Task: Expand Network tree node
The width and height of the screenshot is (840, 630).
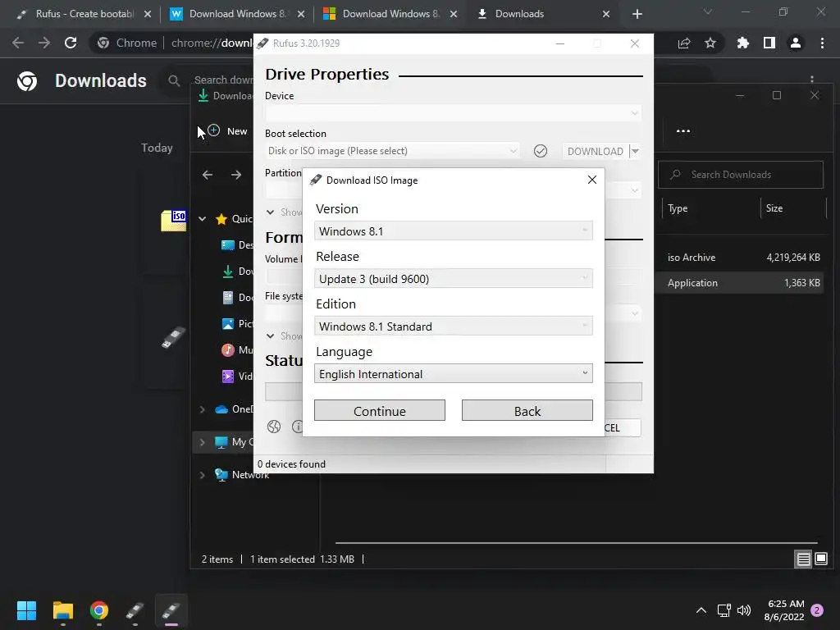Action: click(x=203, y=475)
